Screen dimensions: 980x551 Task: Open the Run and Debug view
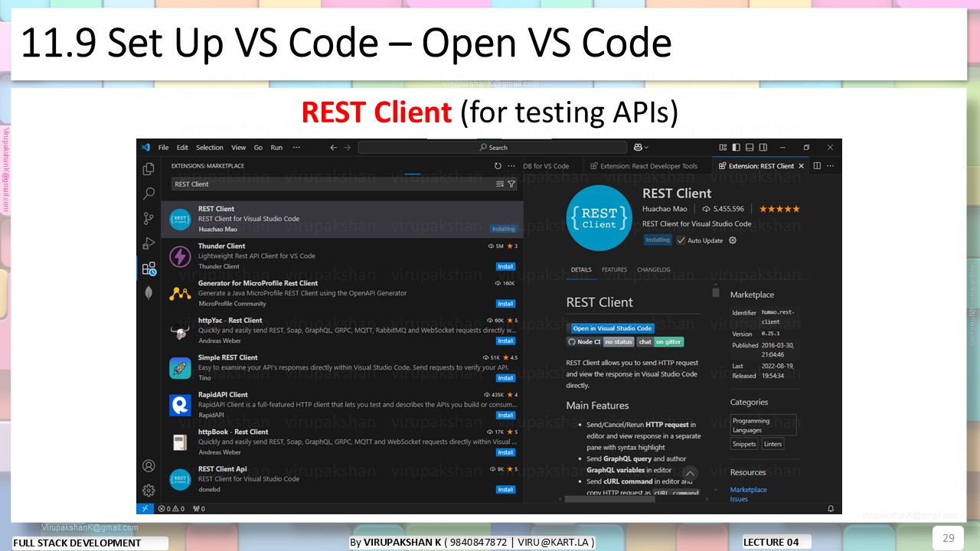(x=149, y=243)
